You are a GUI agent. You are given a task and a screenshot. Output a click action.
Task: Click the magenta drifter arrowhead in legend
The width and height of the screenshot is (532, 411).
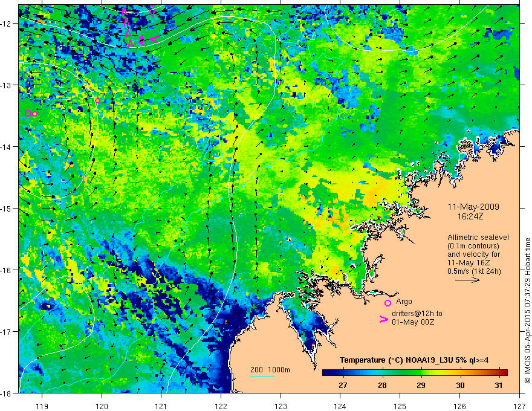click(384, 319)
